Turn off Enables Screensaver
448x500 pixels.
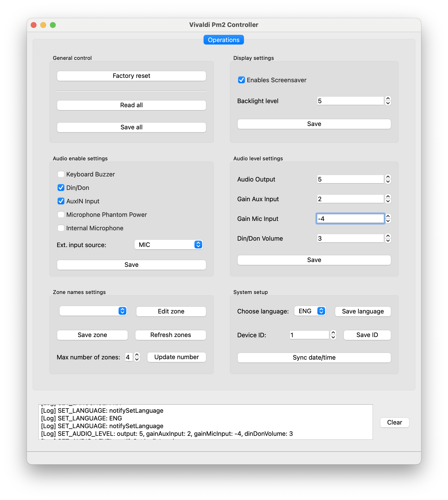click(241, 80)
